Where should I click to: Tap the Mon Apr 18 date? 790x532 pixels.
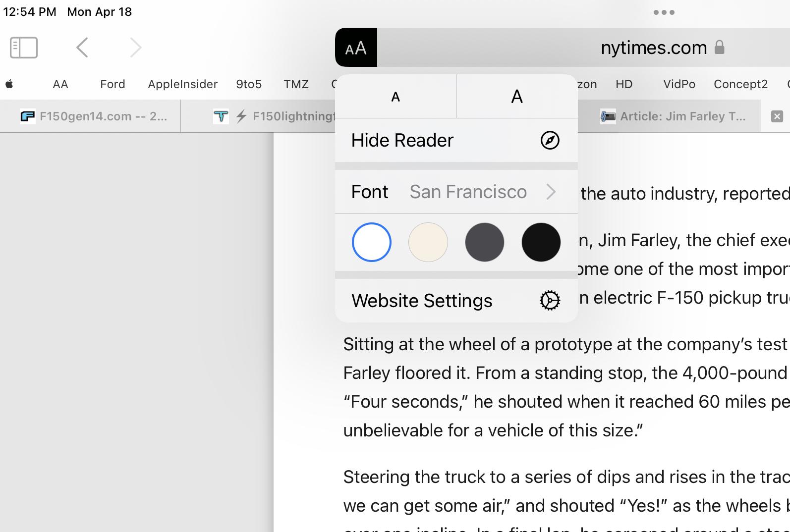click(100, 12)
